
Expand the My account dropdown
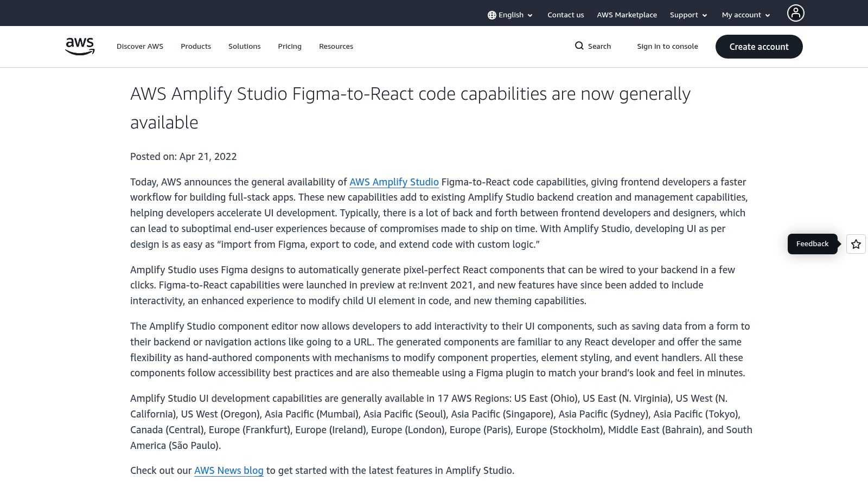pyautogui.click(x=744, y=15)
